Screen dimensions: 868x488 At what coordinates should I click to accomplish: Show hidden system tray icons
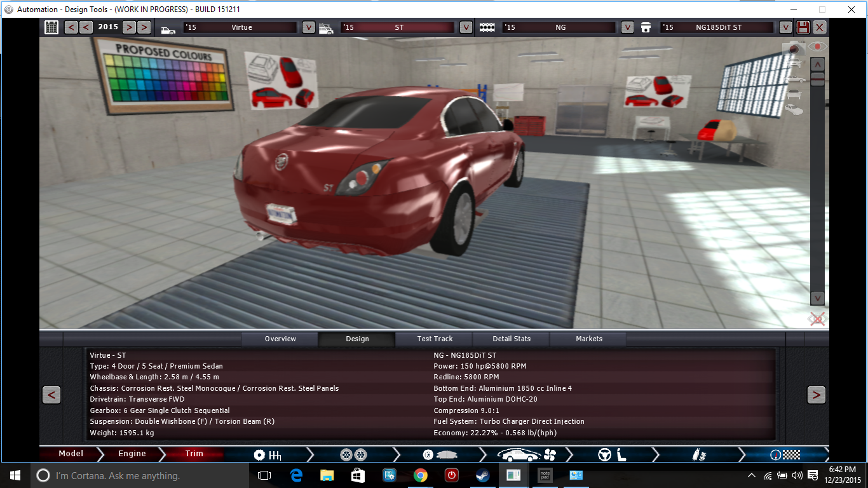click(x=752, y=475)
